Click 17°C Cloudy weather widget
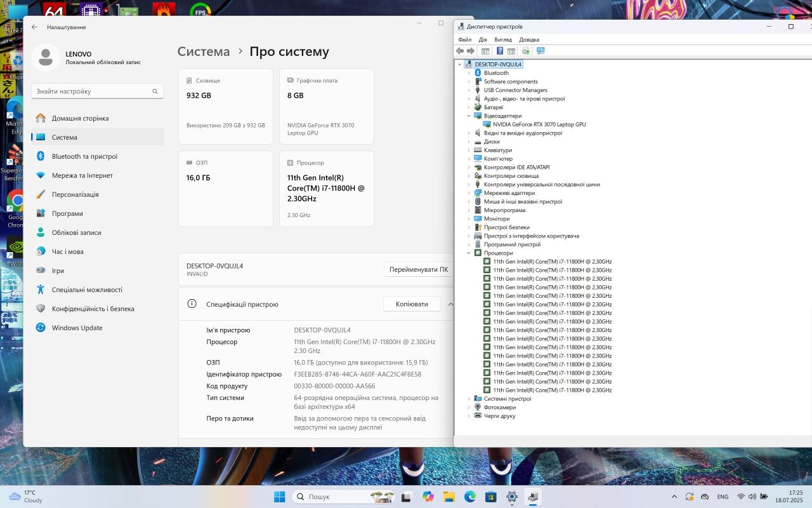 coord(25,497)
